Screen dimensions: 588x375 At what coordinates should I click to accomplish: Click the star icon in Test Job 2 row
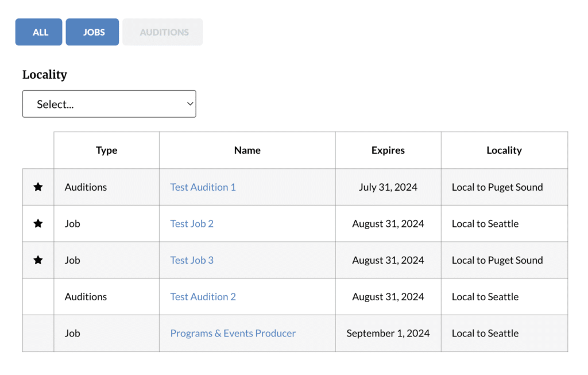point(38,224)
